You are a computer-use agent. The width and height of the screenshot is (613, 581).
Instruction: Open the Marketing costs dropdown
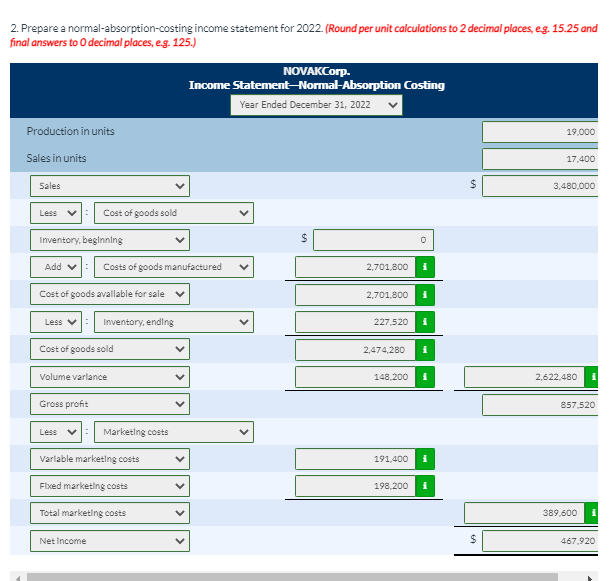pyautogui.click(x=174, y=432)
